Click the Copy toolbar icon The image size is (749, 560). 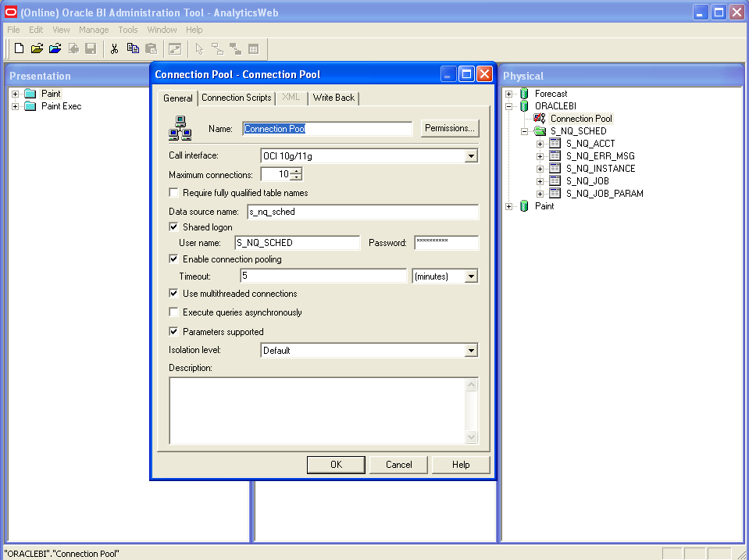pos(133,48)
